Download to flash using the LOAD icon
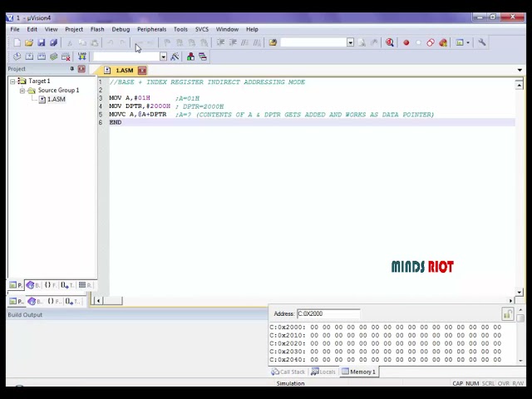Screen dimensions: 532x399 [x=81, y=57]
